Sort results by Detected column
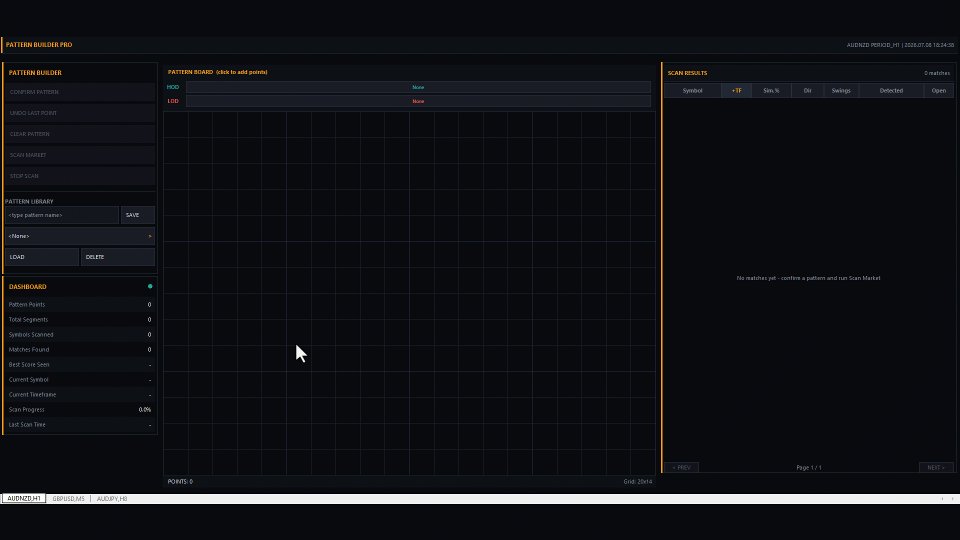The image size is (960, 540). [x=891, y=91]
